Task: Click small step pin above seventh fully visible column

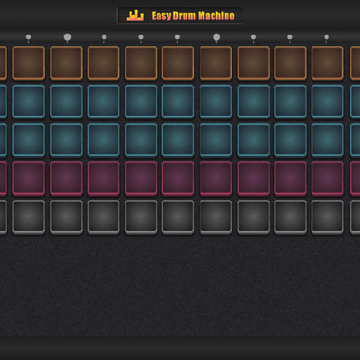Action: point(253,38)
